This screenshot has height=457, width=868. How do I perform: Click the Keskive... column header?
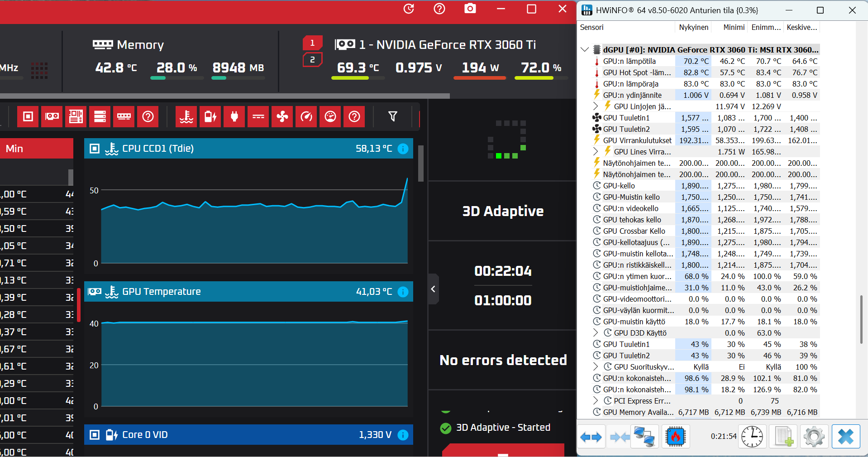click(801, 27)
